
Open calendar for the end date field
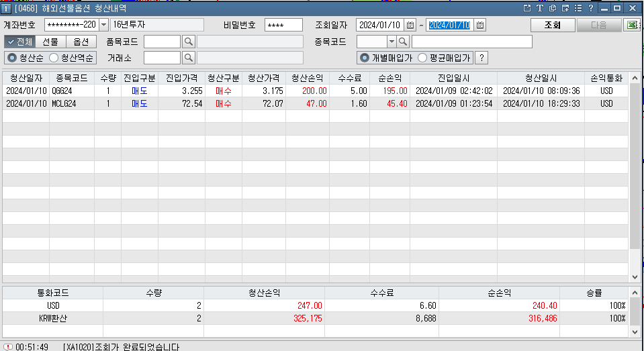click(479, 25)
